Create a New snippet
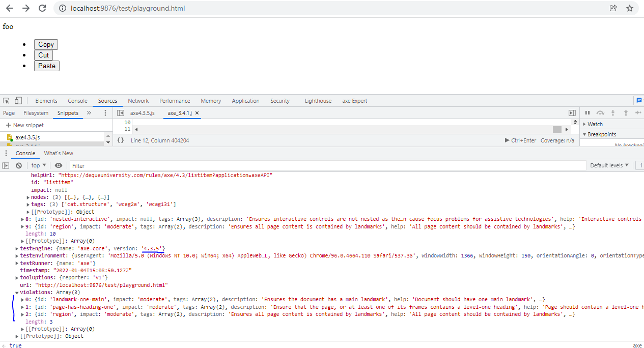Screen dimensions: 644x348 24,125
